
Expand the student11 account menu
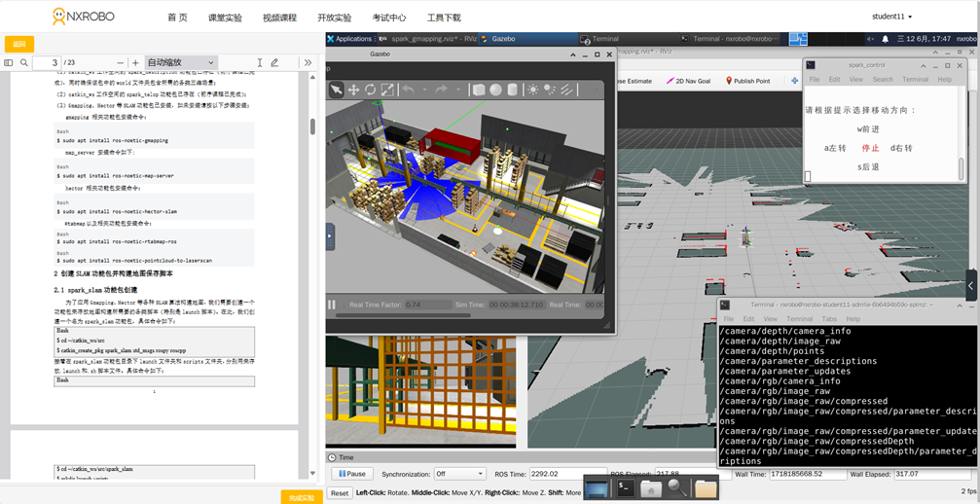[891, 17]
